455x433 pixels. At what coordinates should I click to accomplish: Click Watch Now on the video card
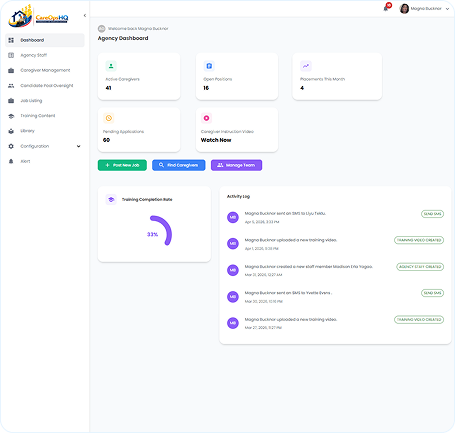(216, 140)
